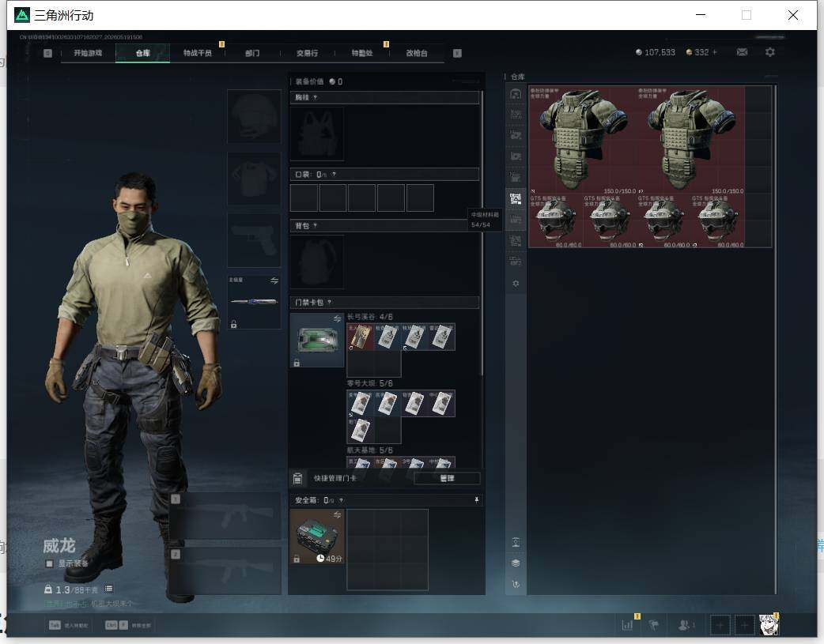Click help icon beside 安全箱
Viewport: 824px width, 644px height.
coord(341,500)
